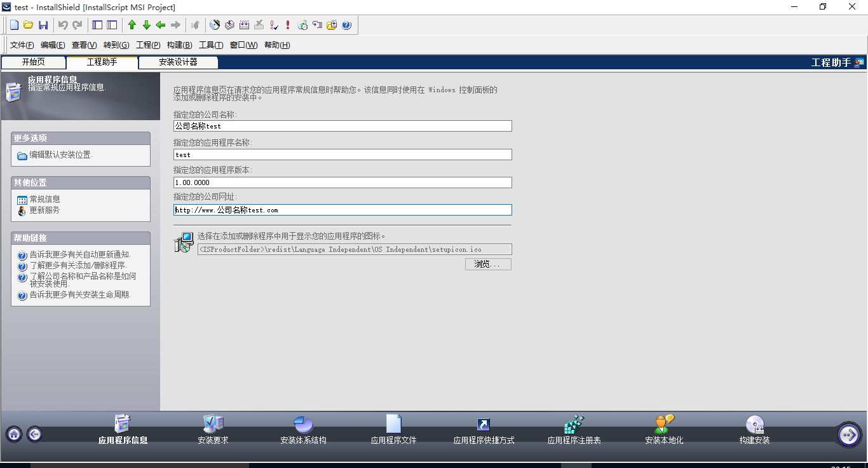This screenshot has height=468, width=868.
Task: Switch to the 安装设计器 tab
Action: click(x=178, y=62)
